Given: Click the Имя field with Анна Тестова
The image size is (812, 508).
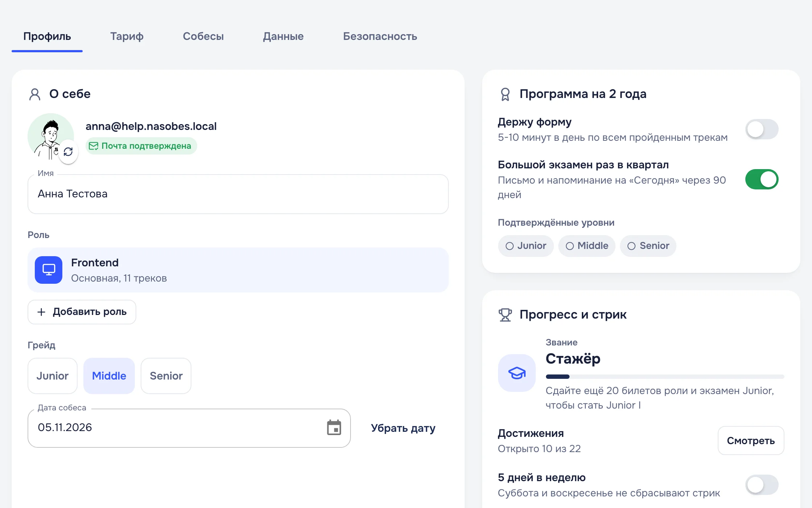Looking at the screenshot, I should coord(238,194).
